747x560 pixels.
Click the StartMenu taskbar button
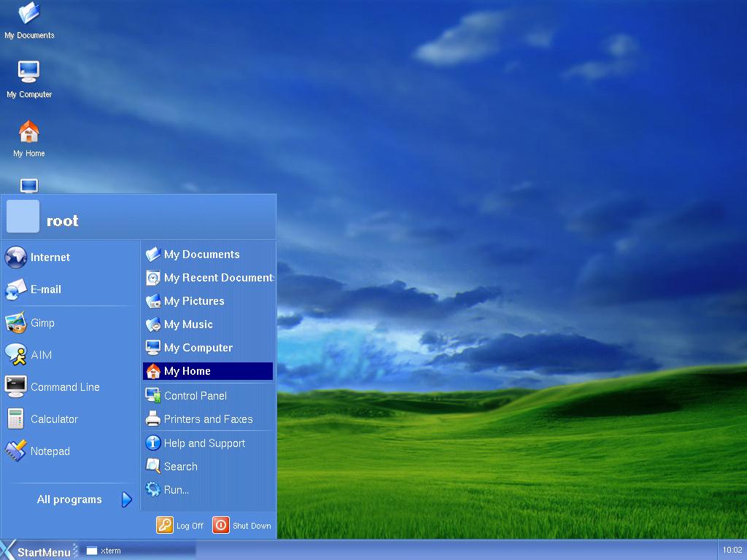coord(36,550)
